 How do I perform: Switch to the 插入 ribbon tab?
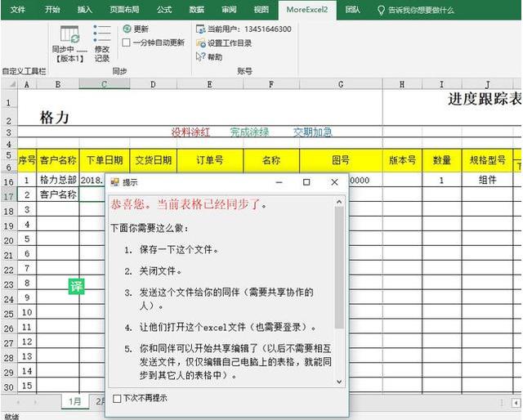pos(84,10)
